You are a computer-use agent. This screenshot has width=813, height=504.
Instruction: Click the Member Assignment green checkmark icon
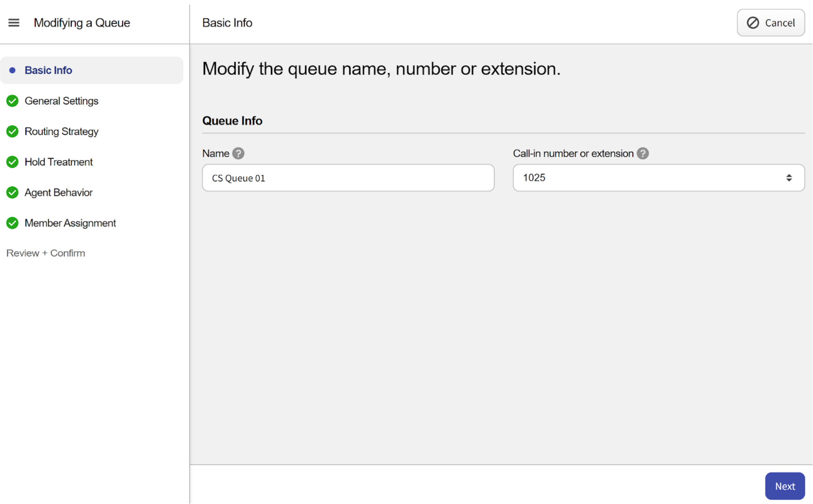[12, 223]
